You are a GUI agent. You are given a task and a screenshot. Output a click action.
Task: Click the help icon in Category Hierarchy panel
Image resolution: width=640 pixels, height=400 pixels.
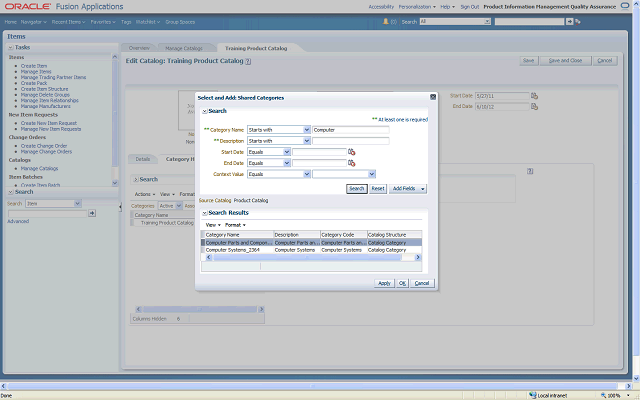(x=530, y=171)
